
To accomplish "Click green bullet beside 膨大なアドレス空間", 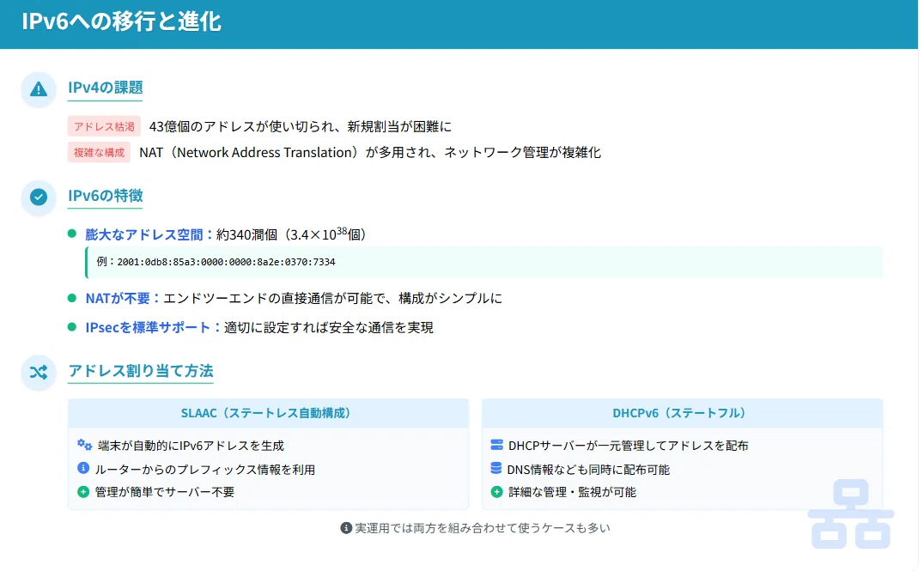I will click(72, 234).
